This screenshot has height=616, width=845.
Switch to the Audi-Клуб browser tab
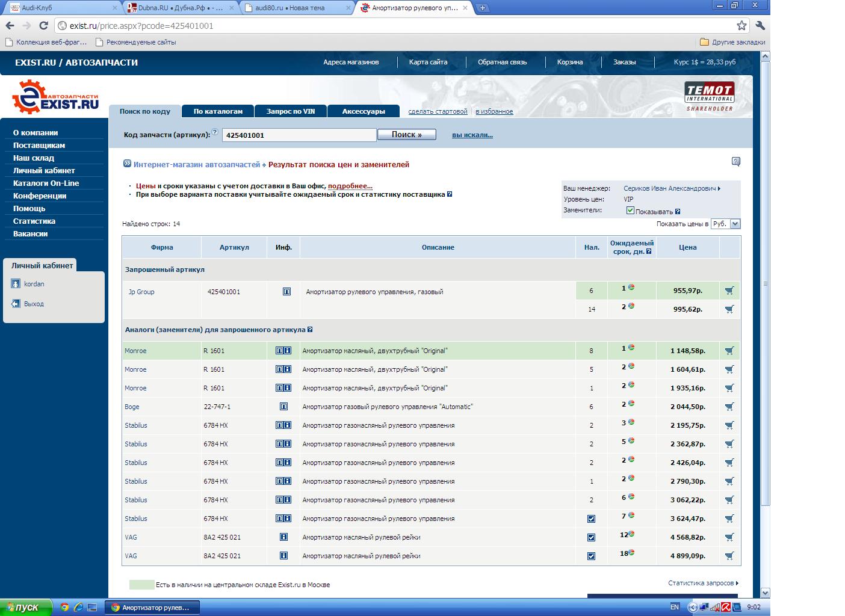(63, 8)
